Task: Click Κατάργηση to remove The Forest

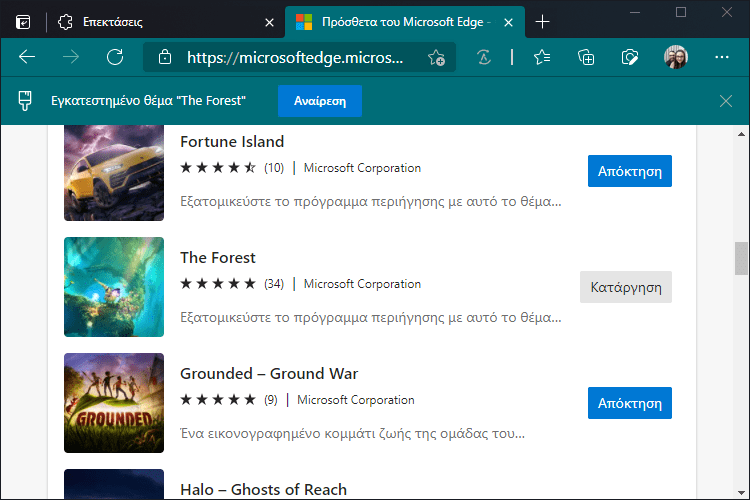Action: [626, 287]
